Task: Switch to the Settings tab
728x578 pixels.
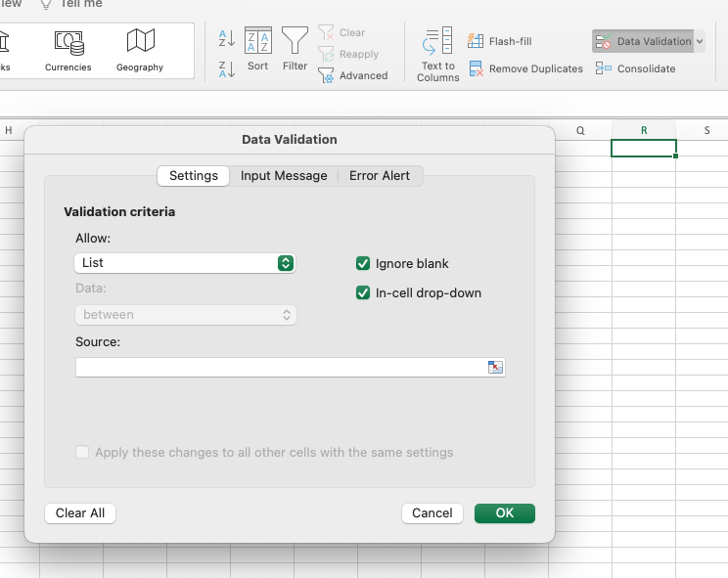Action: (193, 176)
